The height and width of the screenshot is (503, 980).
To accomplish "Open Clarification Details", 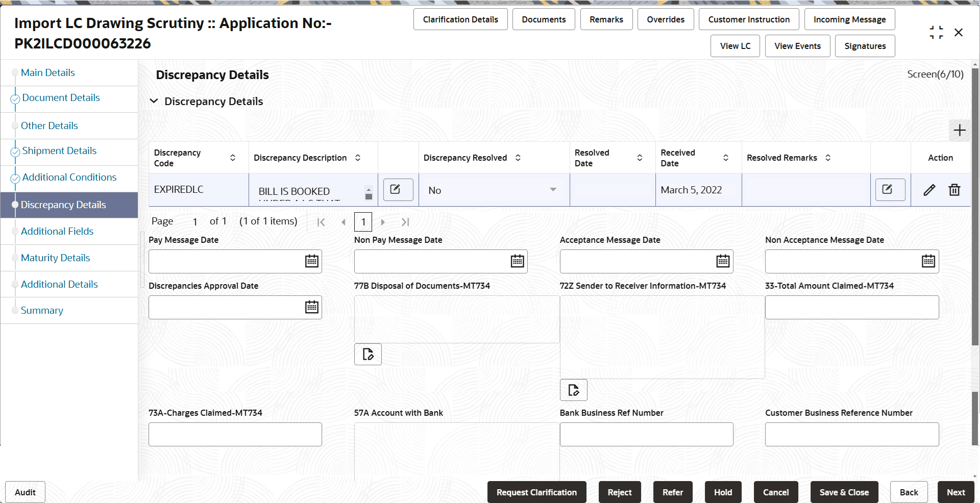I will point(460,19).
